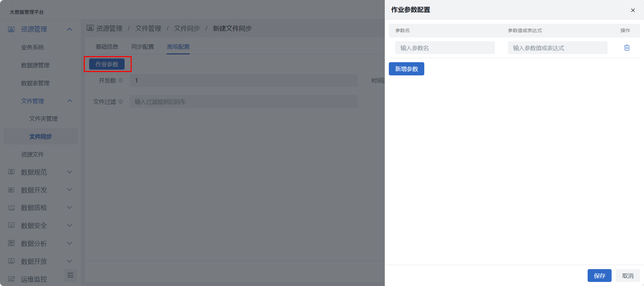This screenshot has height=286, width=644.
Task: Expand the 数据开发 menu chevron
Action: click(x=70, y=190)
